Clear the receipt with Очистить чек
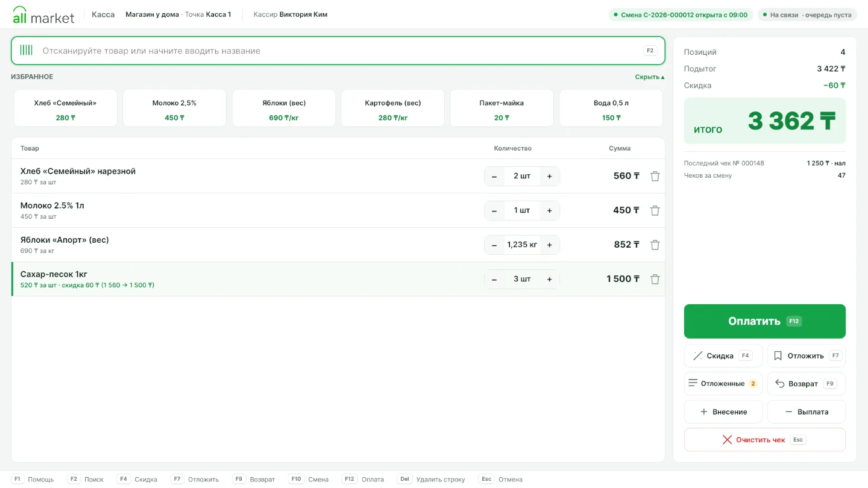Viewport: 868px width, 488px height. click(x=765, y=440)
